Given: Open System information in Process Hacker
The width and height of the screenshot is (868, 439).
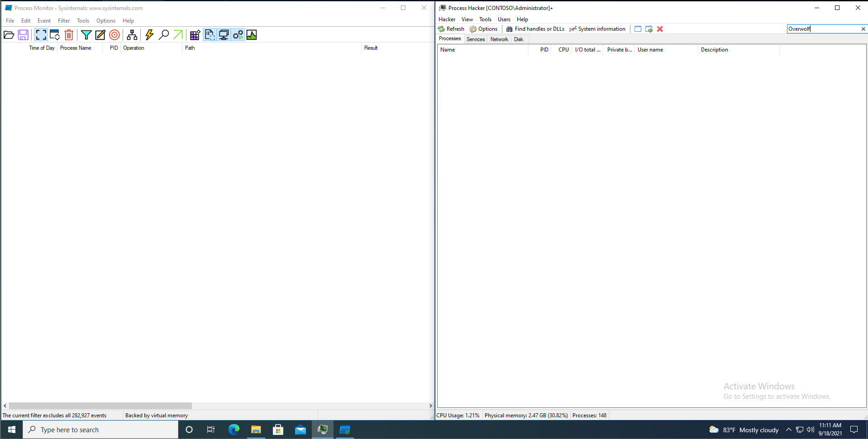Looking at the screenshot, I should 597,29.
